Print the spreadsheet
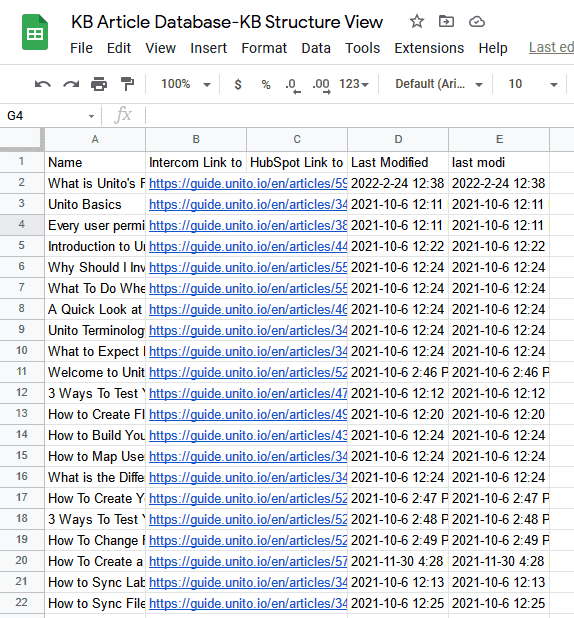This screenshot has width=574, height=618. click(x=99, y=84)
